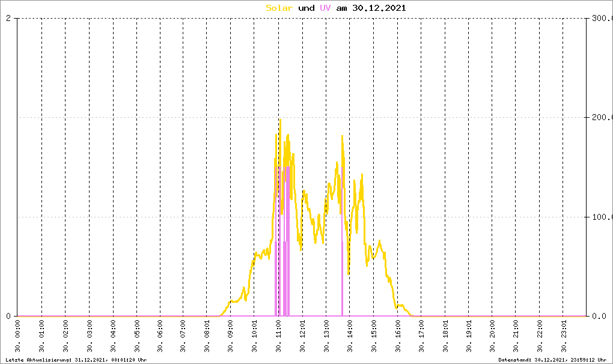The image size is (613, 364).
Task: Click the "Letzte Aktualisierung" footer text
Action: click(76, 359)
